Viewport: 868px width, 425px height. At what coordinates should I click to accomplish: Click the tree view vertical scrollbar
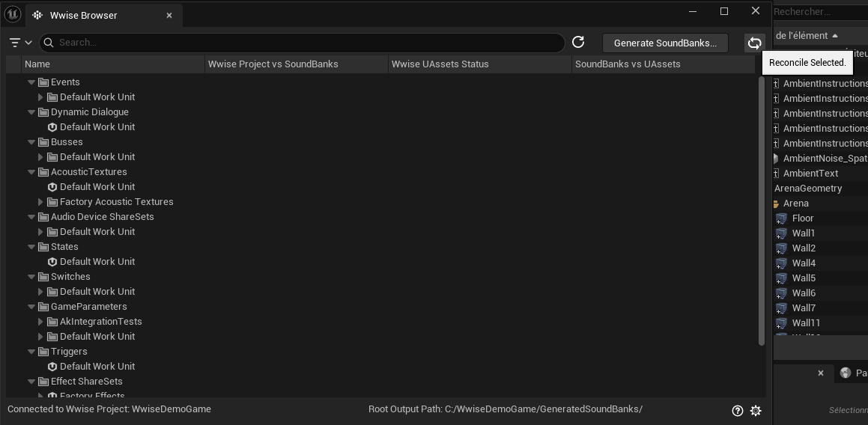[x=762, y=210]
